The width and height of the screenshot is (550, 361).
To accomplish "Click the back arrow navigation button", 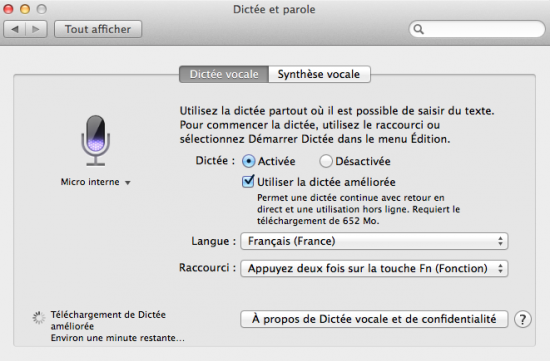I will click(14, 29).
